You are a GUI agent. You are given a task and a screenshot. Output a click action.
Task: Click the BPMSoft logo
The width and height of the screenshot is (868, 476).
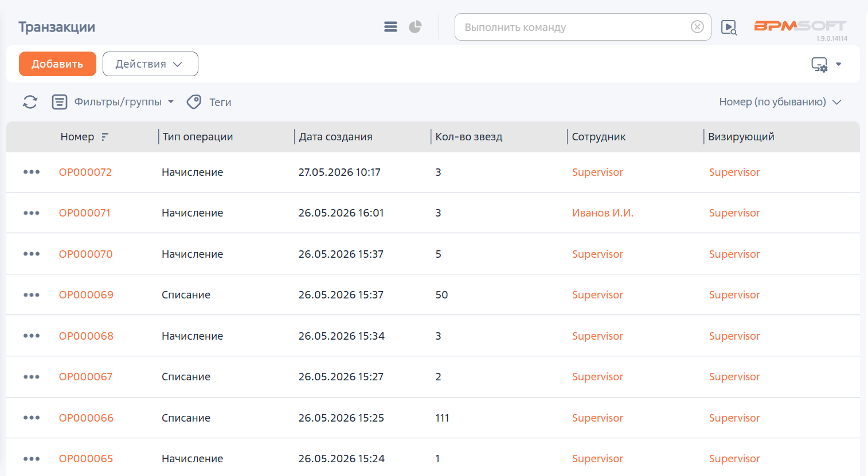click(x=800, y=26)
